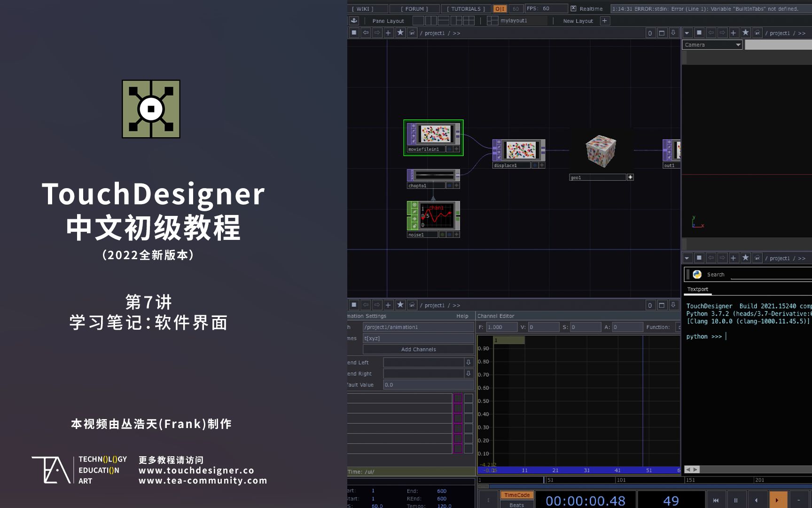Select the out1 node
This screenshot has width=812, height=508.
pyautogui.click(x=672, y=151)
